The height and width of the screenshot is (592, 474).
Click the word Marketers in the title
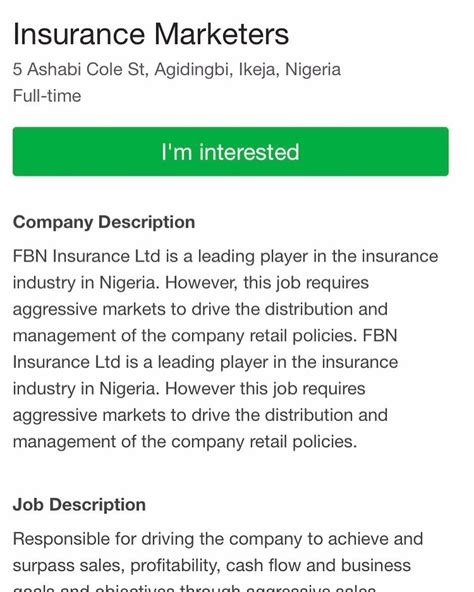point(222,34)
